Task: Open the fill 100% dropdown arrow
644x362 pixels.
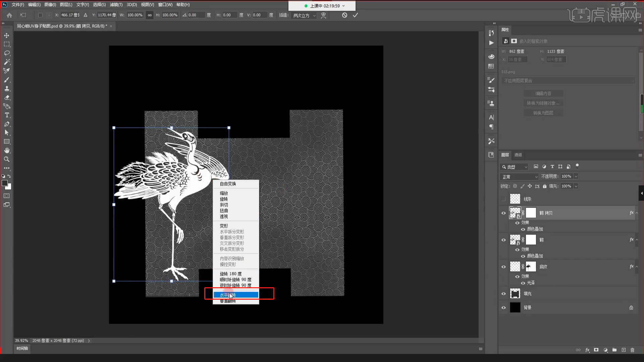Action: [x=576, y=186]
